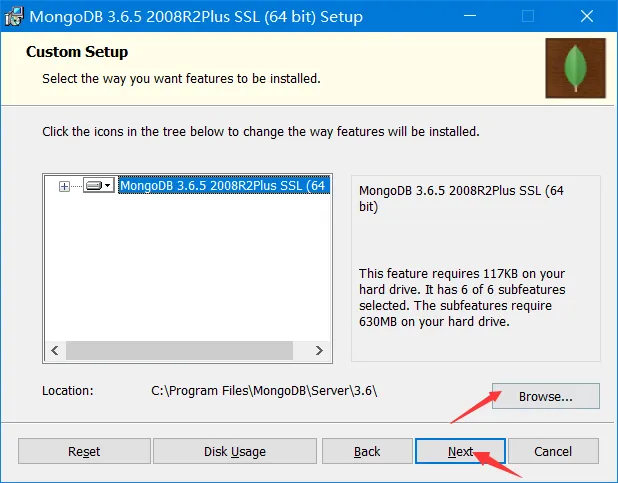Cancel the MongoDB setup

pyautogui.click(x=553, y=451)
